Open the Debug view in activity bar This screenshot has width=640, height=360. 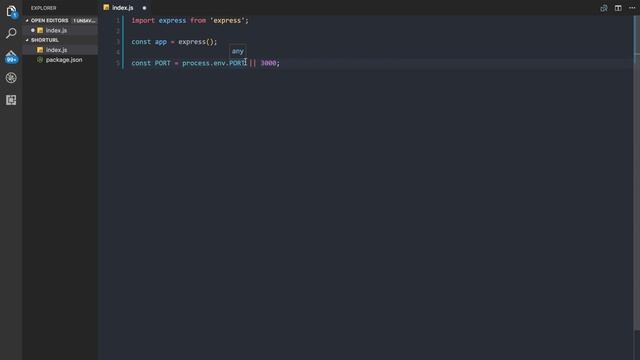point(11,78)
